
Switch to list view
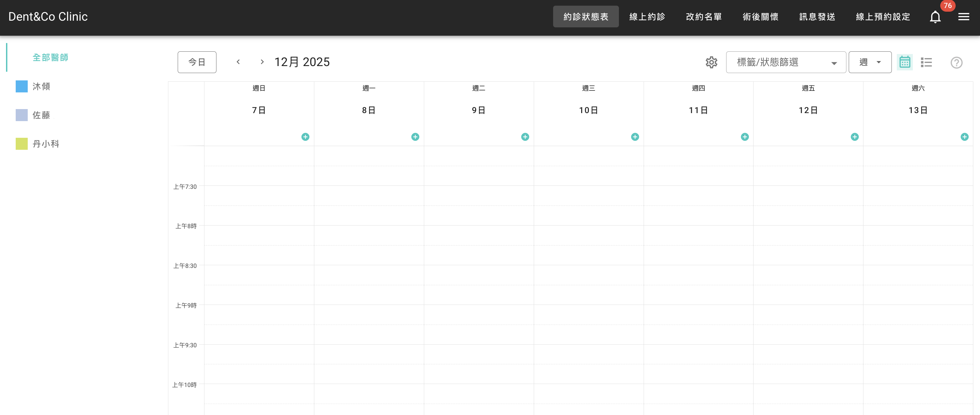pyautogui.click(x=926, y=62)
